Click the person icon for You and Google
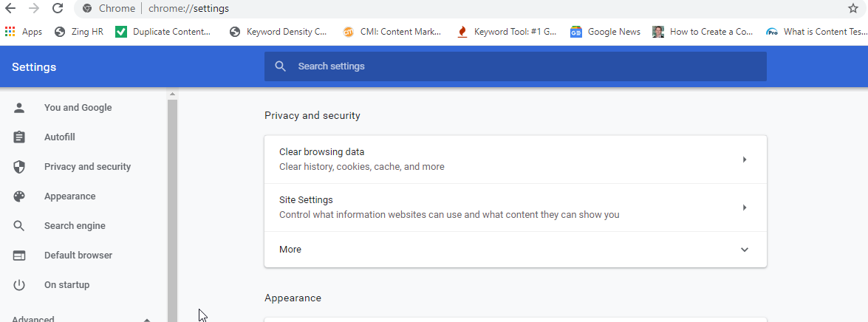Image resolution: width=868 pixels, height=322 pixels. pyautogui.click(x=19, y=107)
